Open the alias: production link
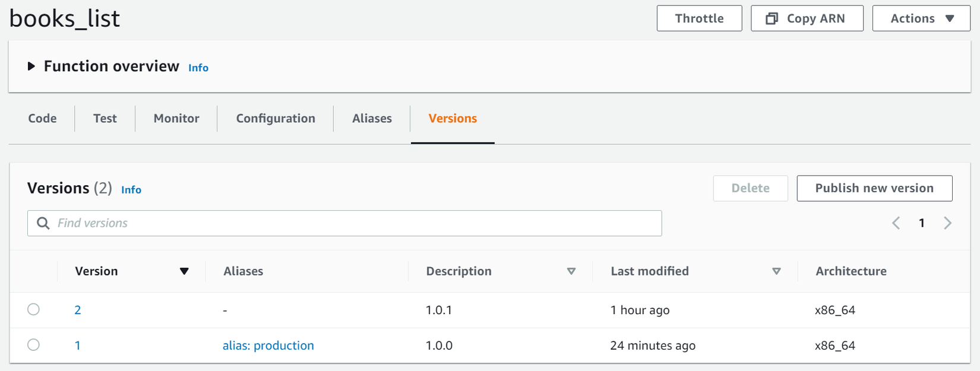Screen dimensions: 980x371 268,345
